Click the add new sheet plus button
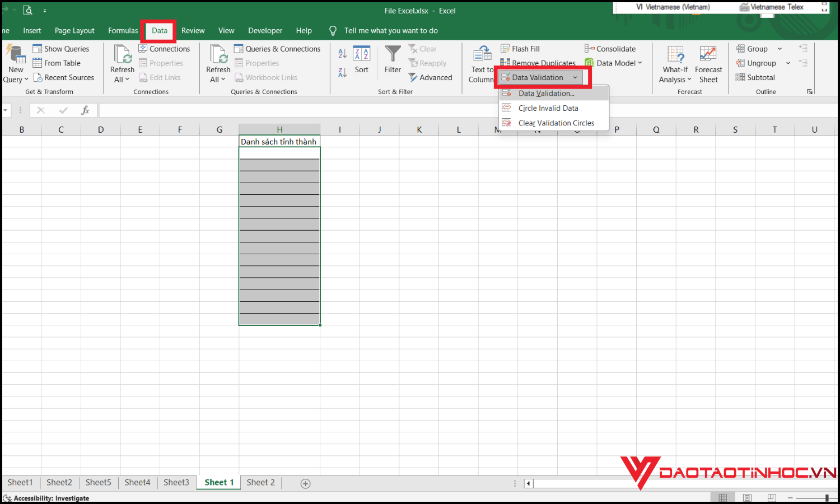Image resolution: width=840 pixels, height=504 pixels. click(x=305, y=483)
